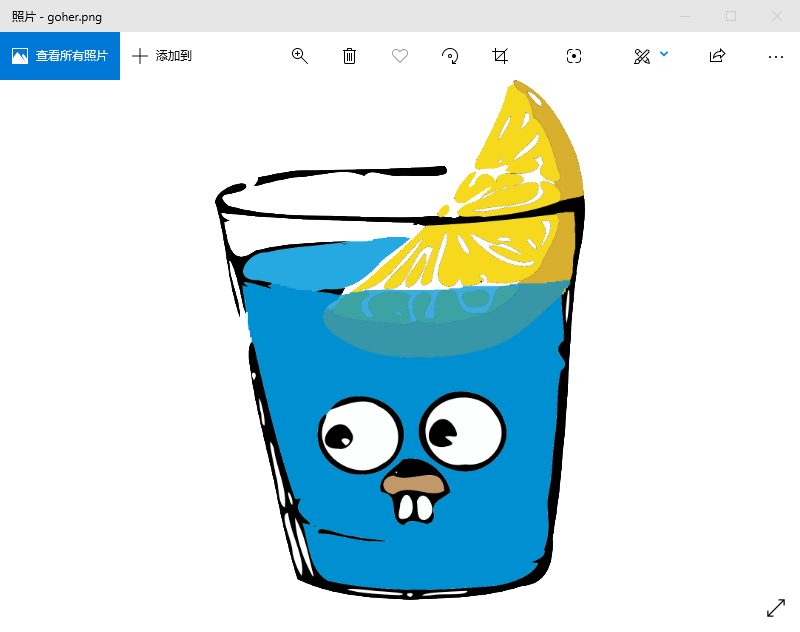The image size is (800, 632).
Task: Minimize the Photos window
Action: [685, 16]
